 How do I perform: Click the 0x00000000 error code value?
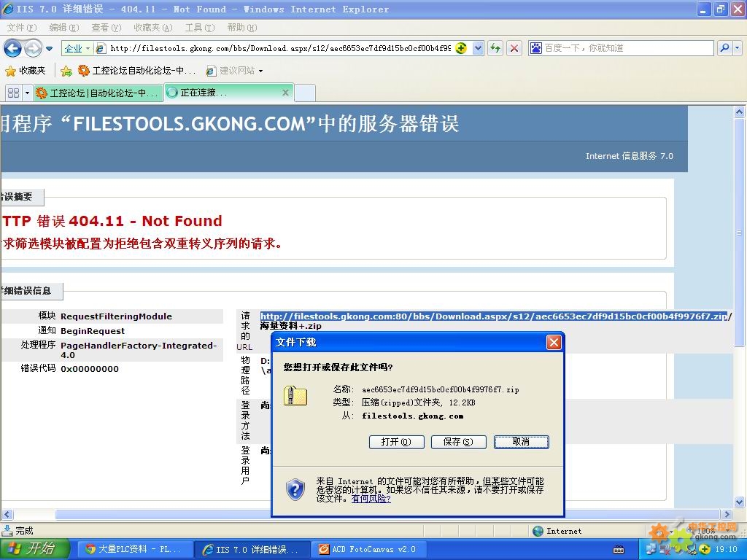[x=90, y=368]
